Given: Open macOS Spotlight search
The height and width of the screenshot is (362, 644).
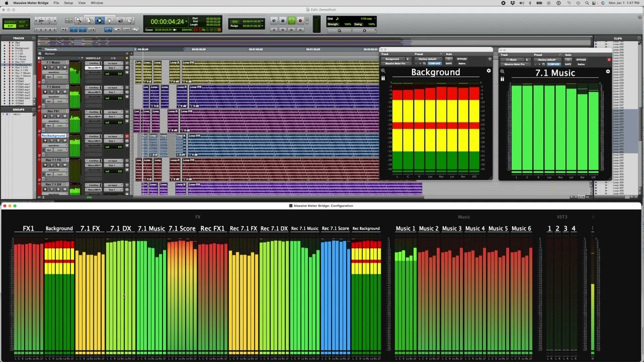Looking at the screenshot, I should pyautogui.click(x=586, y=3).
